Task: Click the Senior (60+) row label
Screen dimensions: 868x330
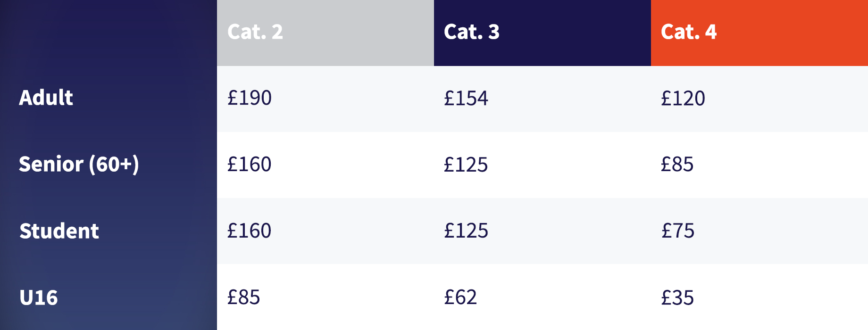Action: point(79,165)
